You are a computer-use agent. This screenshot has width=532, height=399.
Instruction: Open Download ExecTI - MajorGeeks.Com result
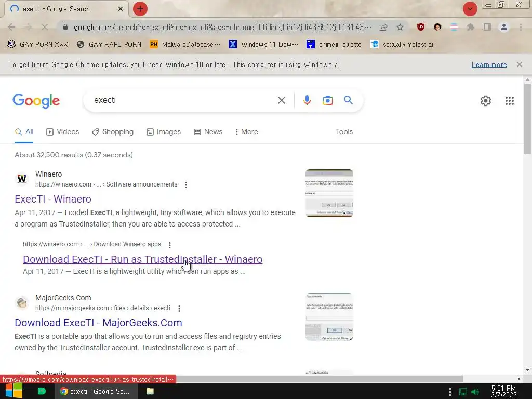pos(98,323)
